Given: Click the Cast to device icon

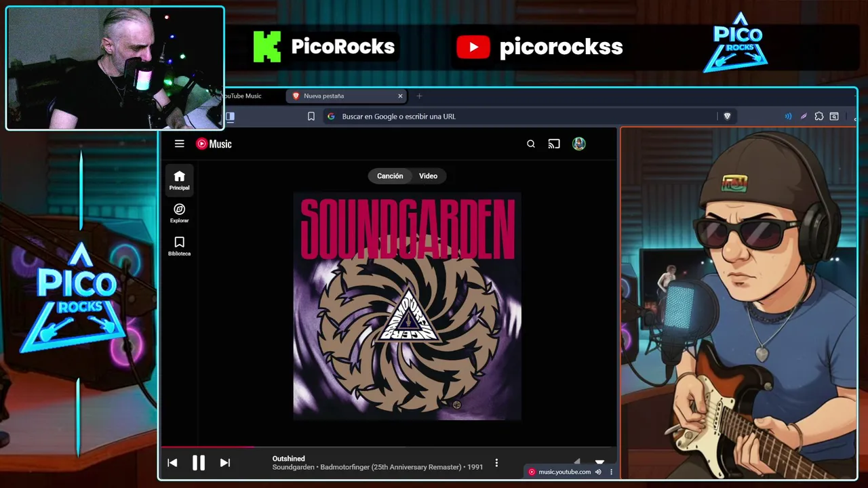Looking at the screenshot, I should [x=554, y=144].
